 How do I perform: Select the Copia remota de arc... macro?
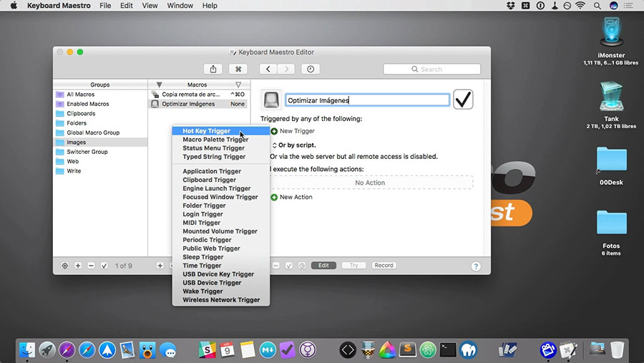(199, 95)
